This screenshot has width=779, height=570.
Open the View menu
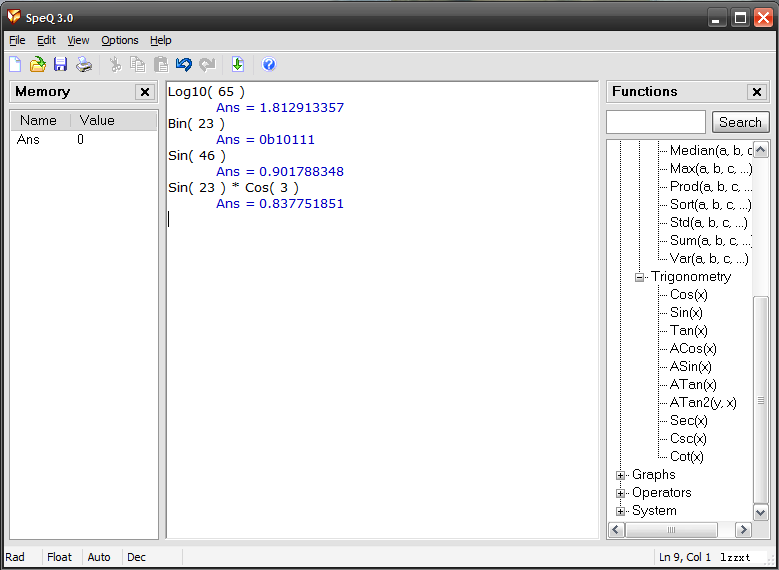(78, 40)
